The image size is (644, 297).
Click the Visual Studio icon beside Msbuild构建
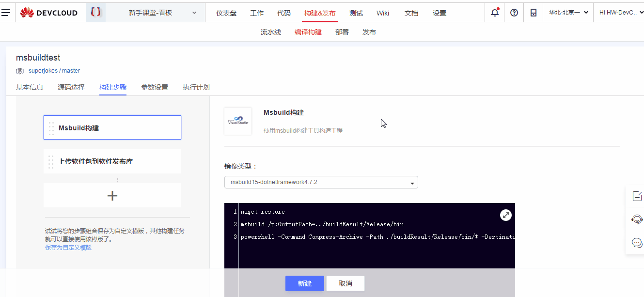[x=237, y=121]
